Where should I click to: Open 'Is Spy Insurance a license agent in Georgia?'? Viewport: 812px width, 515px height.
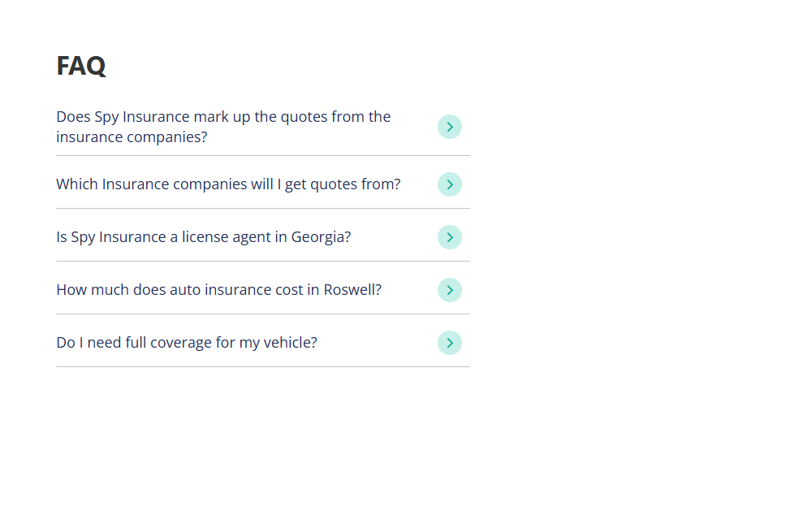(263, 236)
